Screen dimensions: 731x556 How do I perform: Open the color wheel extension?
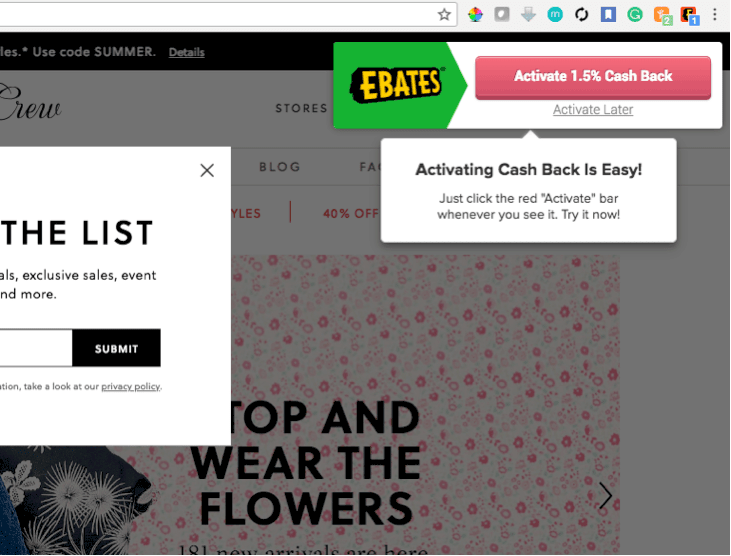[475, 15]
